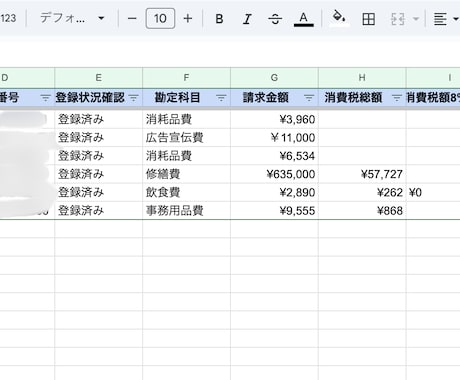The width and height of the screenshot is (460, 380).
Task: Open filter for 登録状況確認 column
Action: click(133, 98)
